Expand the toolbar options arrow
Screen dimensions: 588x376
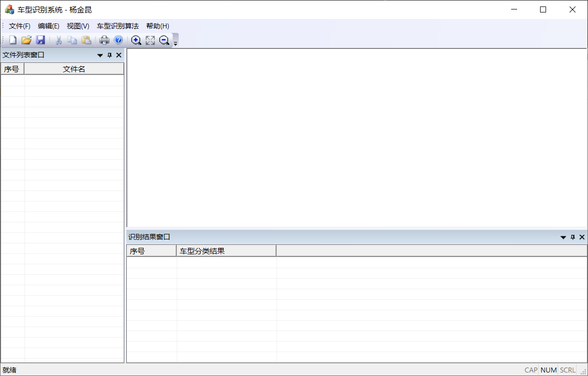(x=175, y=40)
